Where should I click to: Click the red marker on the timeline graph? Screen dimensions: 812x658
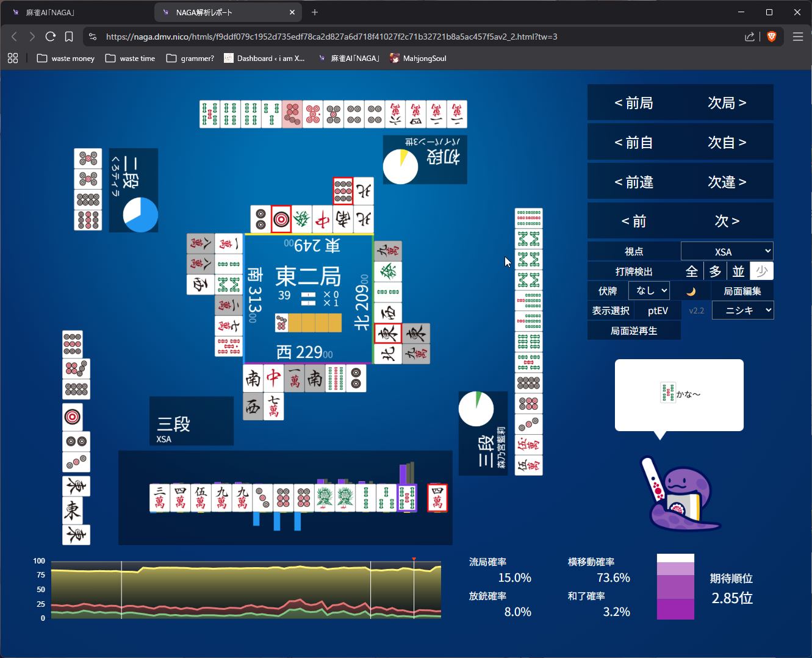[414, 559]
